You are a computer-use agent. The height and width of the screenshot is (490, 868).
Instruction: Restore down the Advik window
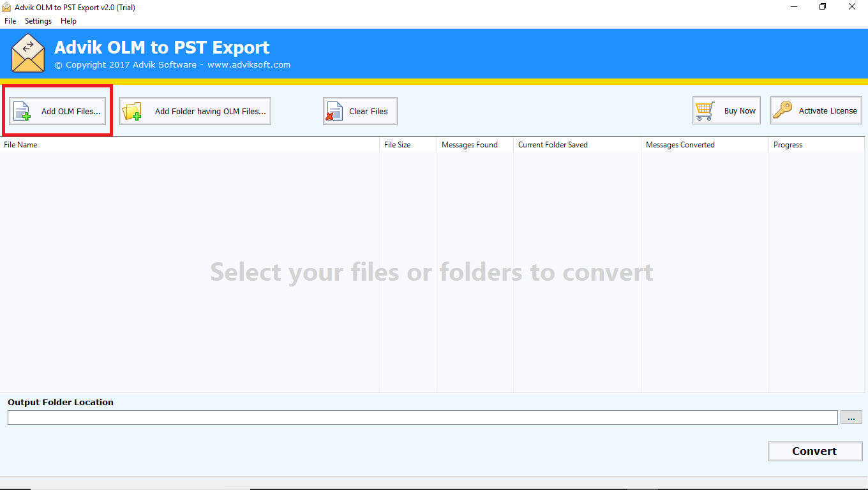(823, 7)
